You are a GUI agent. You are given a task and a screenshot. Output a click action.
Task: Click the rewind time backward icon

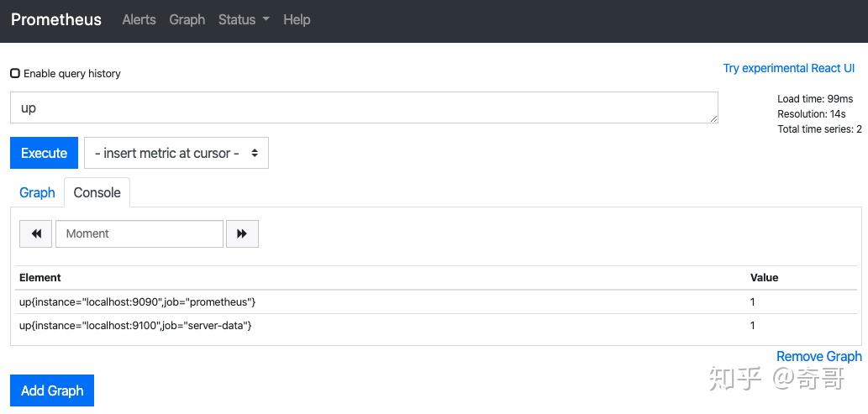(36, 233)
